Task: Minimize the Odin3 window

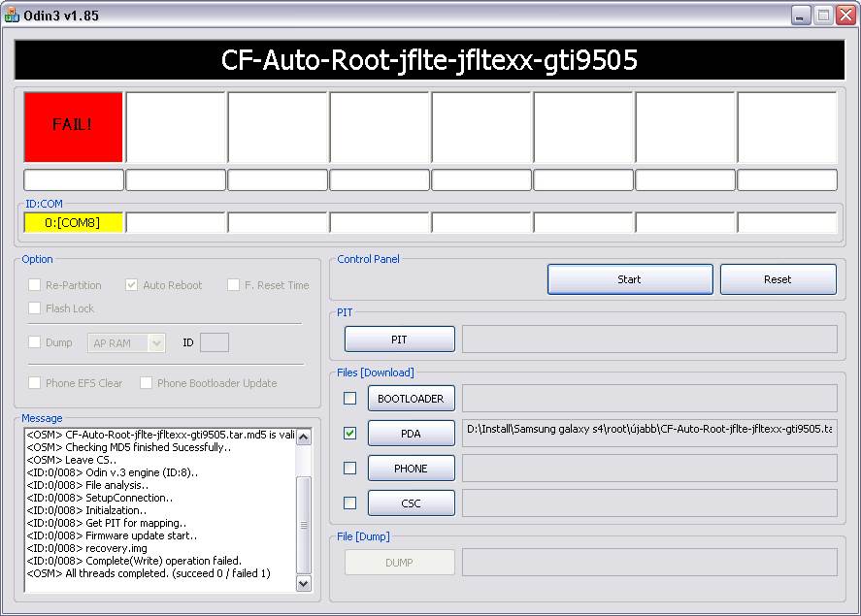Action: 801,16
